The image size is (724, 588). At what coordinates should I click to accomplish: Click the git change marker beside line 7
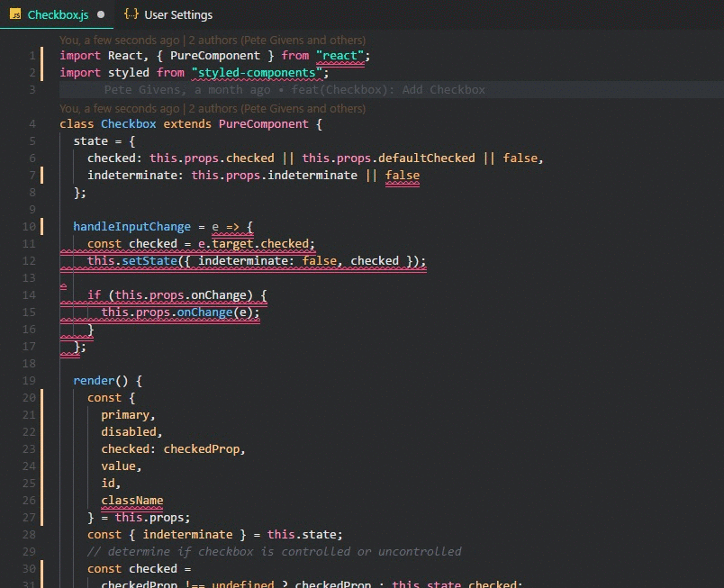(42, 176)
